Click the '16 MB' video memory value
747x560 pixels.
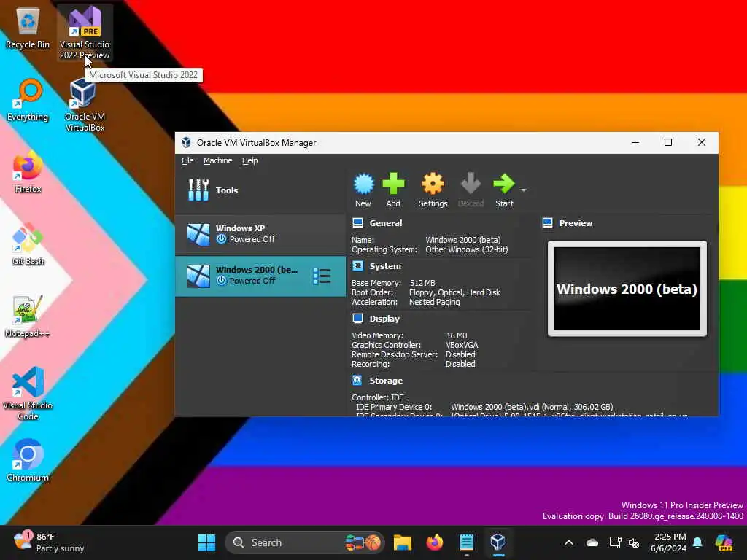457,335
